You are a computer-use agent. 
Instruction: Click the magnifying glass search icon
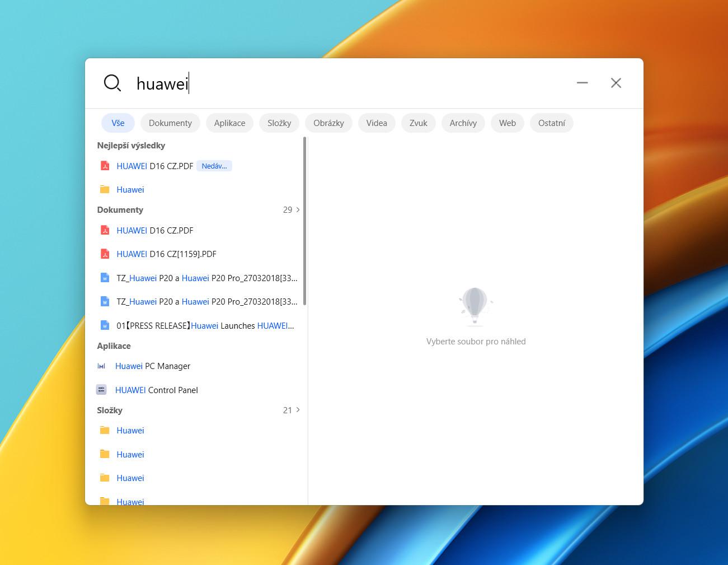tap(112, 83)
